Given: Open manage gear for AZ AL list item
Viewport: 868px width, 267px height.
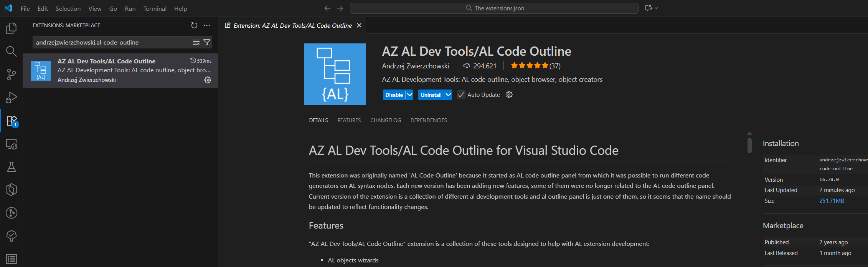Looking at the screenshot, I should (x=208, y=80).
